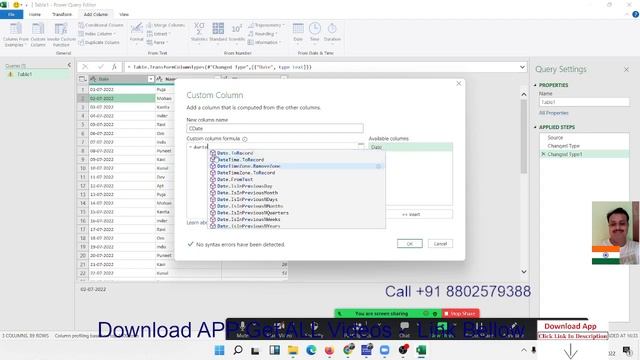
Task: Click the Merge Columns command
Action: (166, 25)
